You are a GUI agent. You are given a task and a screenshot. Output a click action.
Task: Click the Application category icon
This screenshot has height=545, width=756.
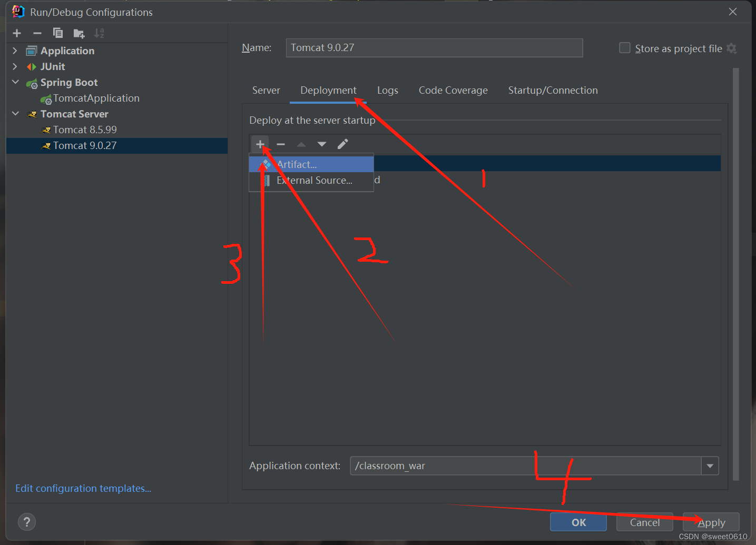pyautogui.click(x=32, y=51)
